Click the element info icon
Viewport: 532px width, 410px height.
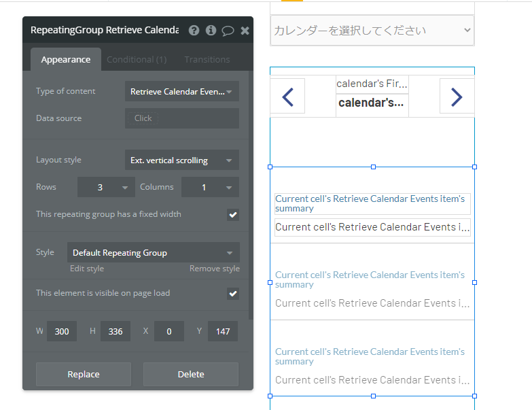coord(211,31)
